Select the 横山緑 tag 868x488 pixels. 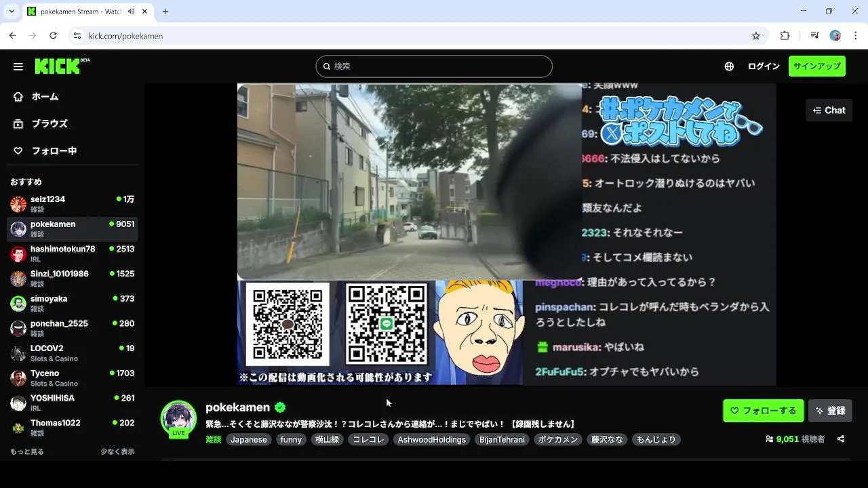pos(327,440)
